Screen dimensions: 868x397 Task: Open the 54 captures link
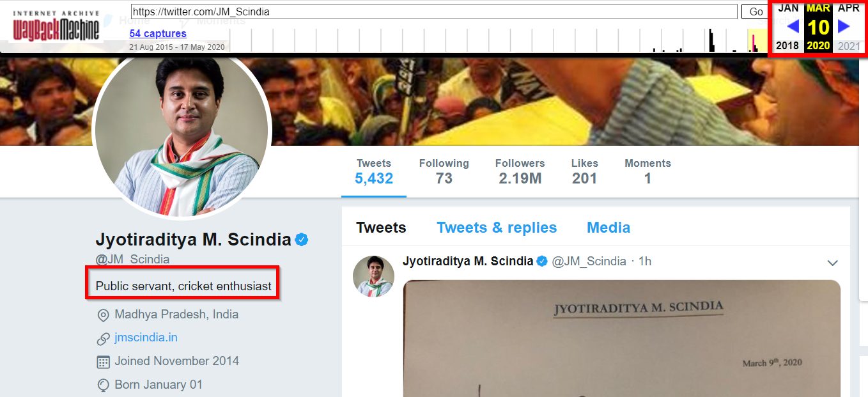tap(157, 33)
